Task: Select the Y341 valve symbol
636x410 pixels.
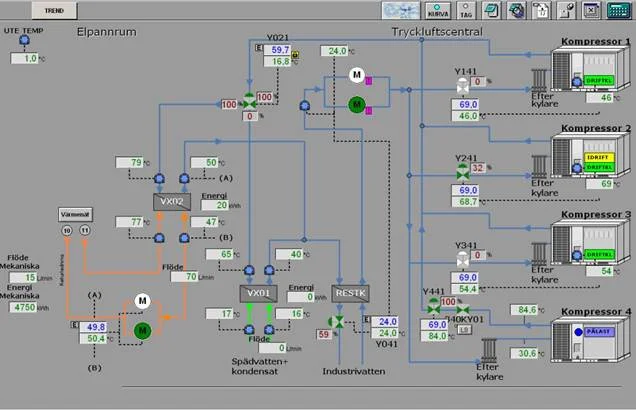Action: point(463,260)
